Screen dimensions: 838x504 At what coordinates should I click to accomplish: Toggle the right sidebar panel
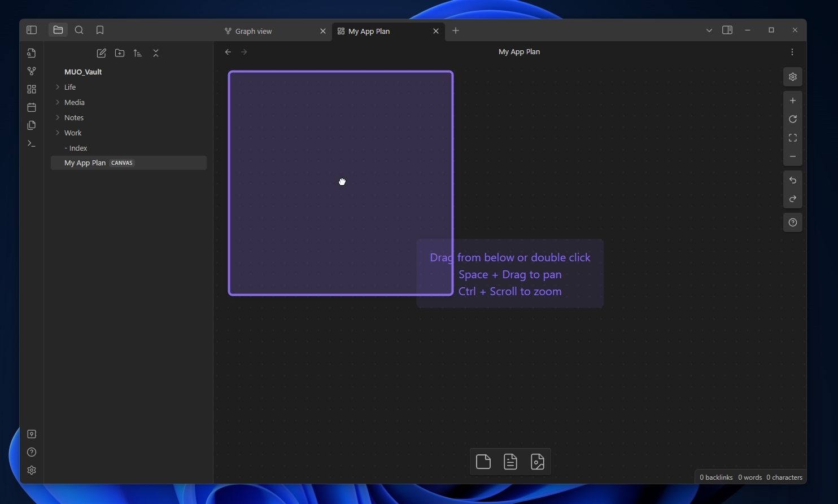point(727,29)
